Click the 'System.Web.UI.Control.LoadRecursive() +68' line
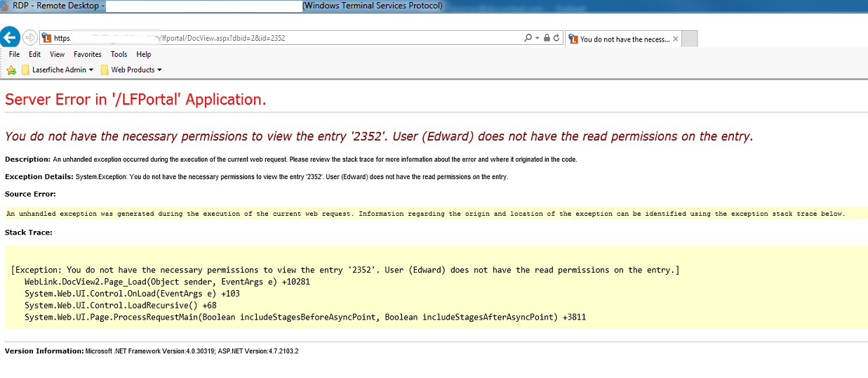 tap(121, 306)
